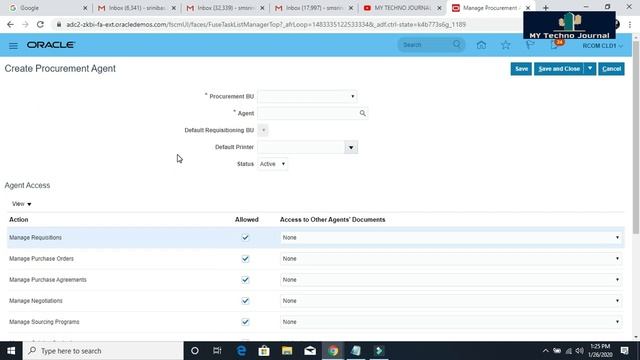Open the Oracle navigator hamburger menu
640x360 pixels.
(13, 46)
